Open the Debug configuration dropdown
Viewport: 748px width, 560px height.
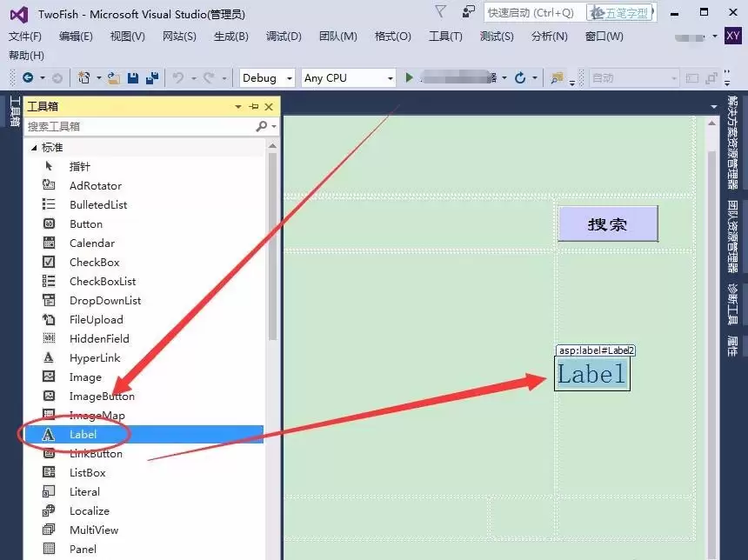click(x=265, y=77)
